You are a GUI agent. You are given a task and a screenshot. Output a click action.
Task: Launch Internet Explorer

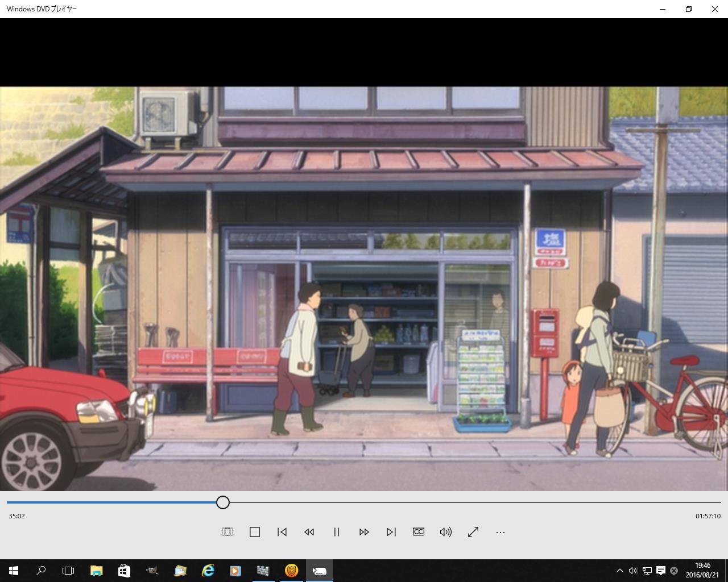208,571
